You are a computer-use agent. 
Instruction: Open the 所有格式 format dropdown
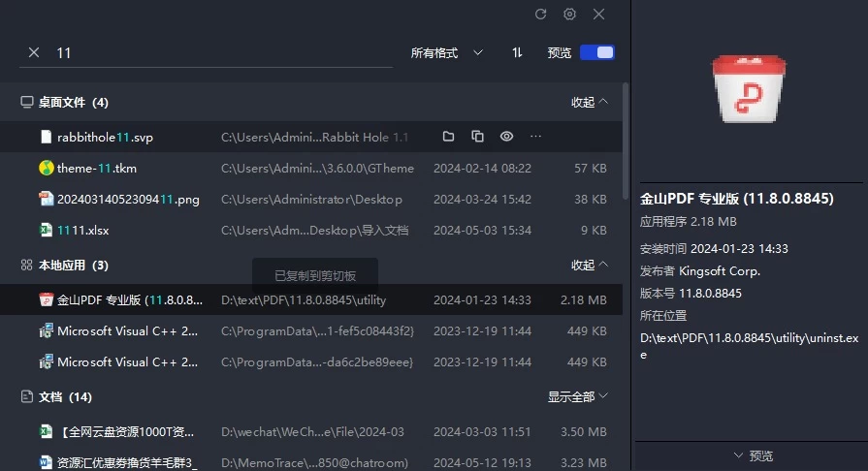tap(446, 52)
